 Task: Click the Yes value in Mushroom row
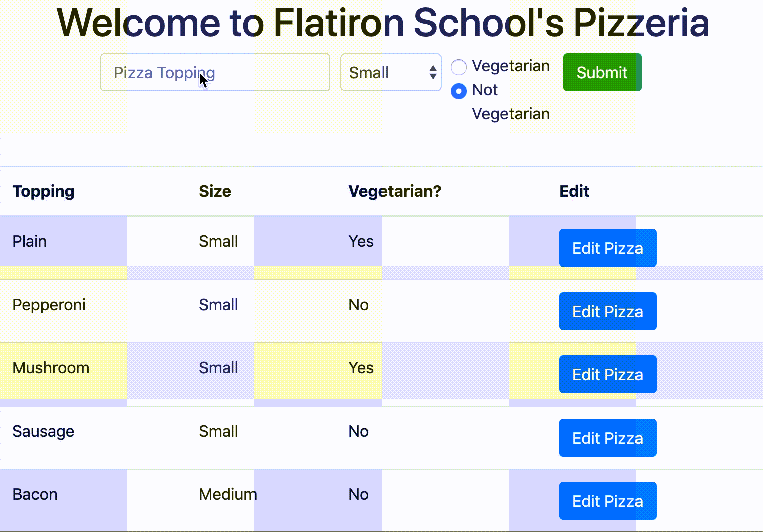[x=361, y=368]
